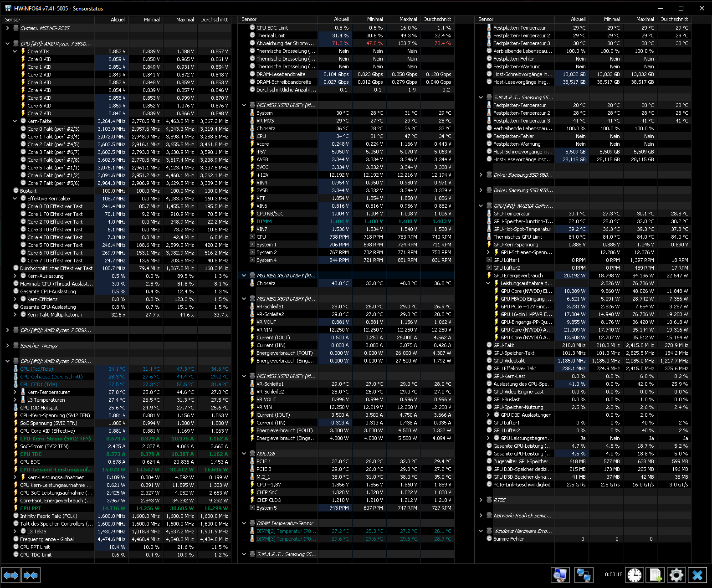
Task: Select the PCIe-Link-Geschwindigkeit row
Action: coord(584,485)
